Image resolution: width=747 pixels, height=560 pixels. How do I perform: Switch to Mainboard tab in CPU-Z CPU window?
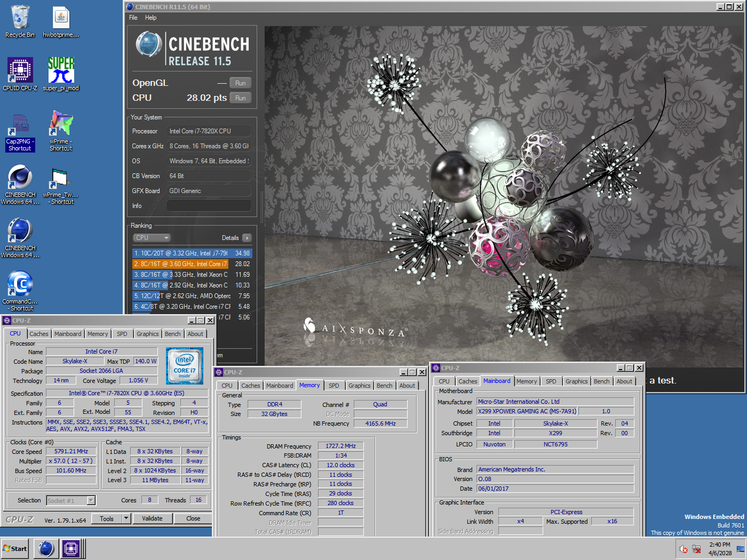click(68, 334)
